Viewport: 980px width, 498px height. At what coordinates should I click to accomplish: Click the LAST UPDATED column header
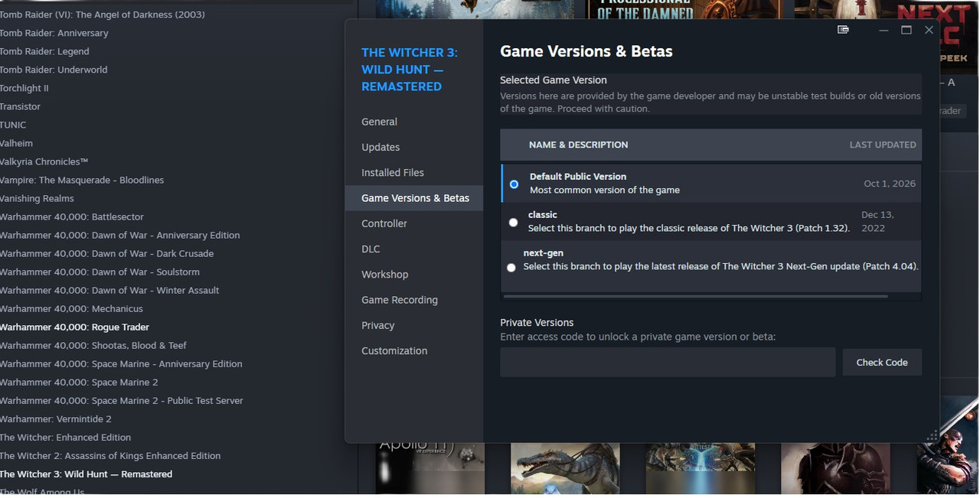tap(883, 145)
